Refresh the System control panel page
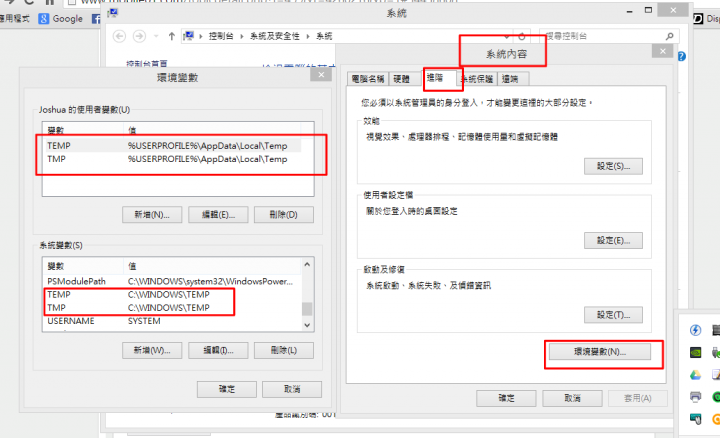 coord(522,36)
